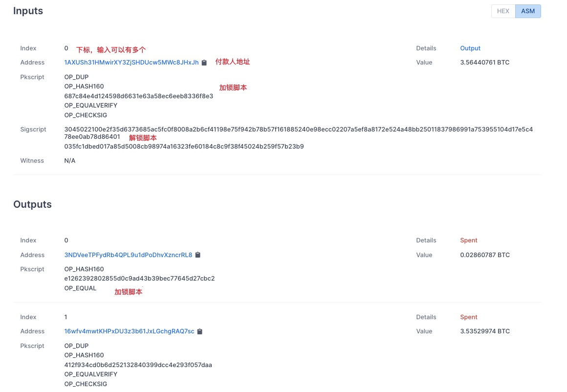Screen dimensions: 567x392
Task: Open output address 16wfv4mwtKHPxDU3z3b61JxLGchgRAQ7sc
Action: click(x=129, y=331)
